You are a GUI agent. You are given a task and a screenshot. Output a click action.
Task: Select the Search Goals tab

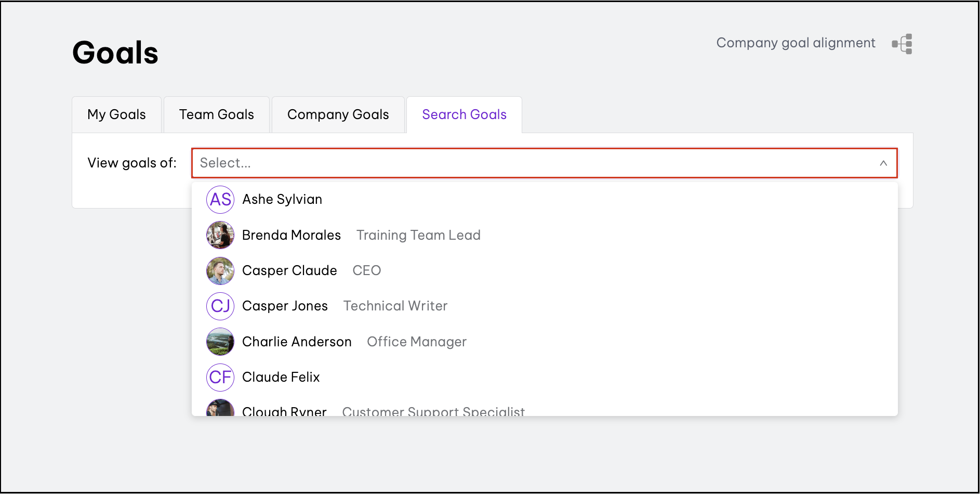pyautogui.click(x=464, y=115)
